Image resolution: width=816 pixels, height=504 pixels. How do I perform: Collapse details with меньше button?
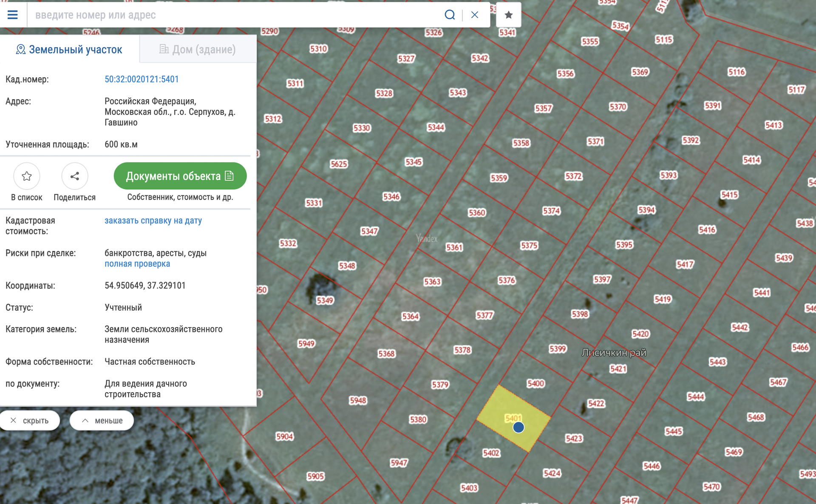pyautogui.click(x=102, y=420)
